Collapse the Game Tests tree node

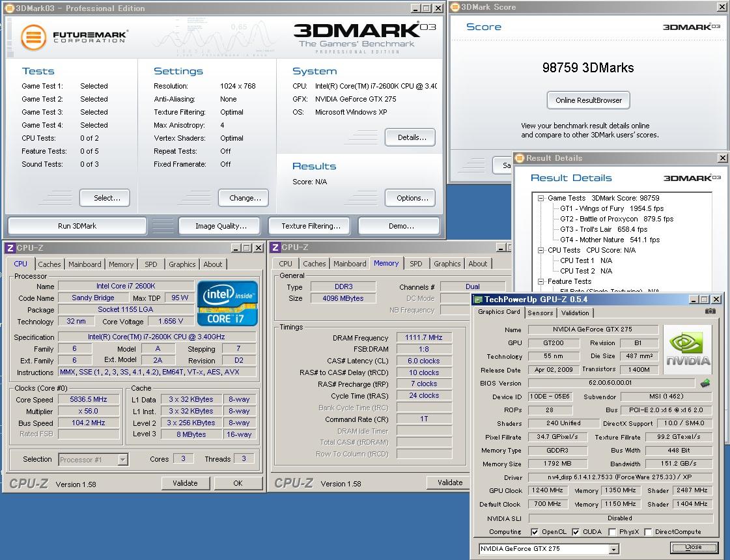540,199
